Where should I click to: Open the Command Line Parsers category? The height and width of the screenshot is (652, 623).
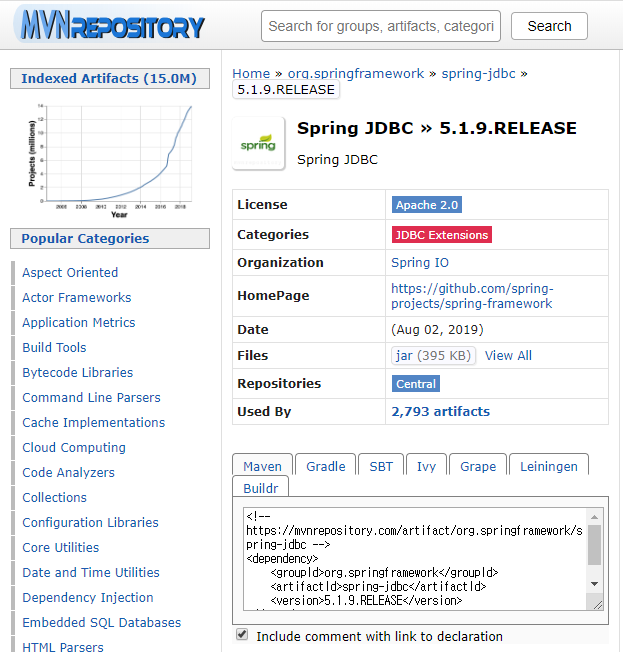[91, 398]
